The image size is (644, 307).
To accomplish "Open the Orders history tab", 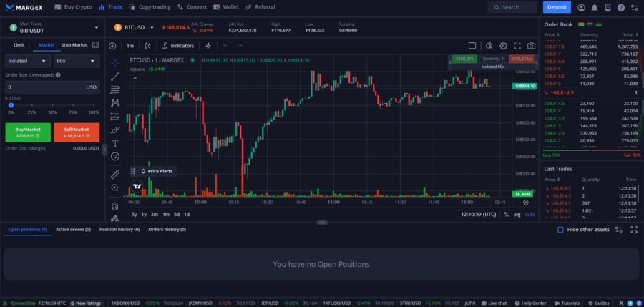I will [167, 230].
